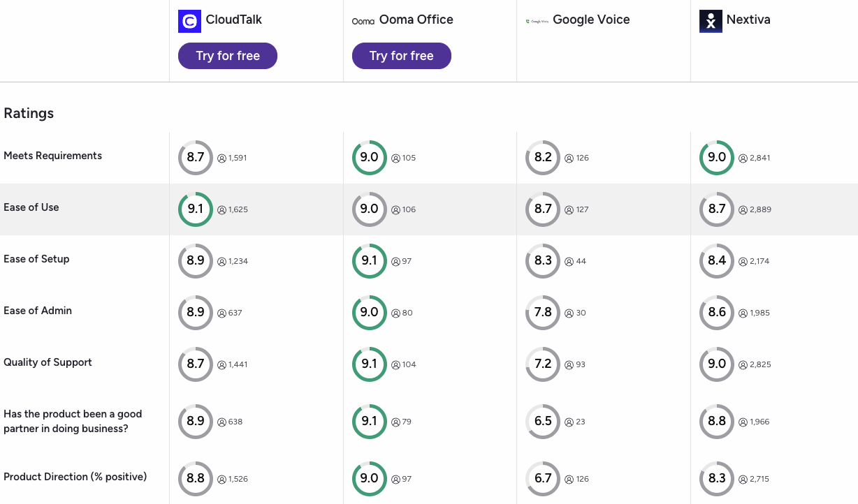Select Google Voice's 6.5 good partner rating circle
The image size is (858, 504).
[543, 421]
